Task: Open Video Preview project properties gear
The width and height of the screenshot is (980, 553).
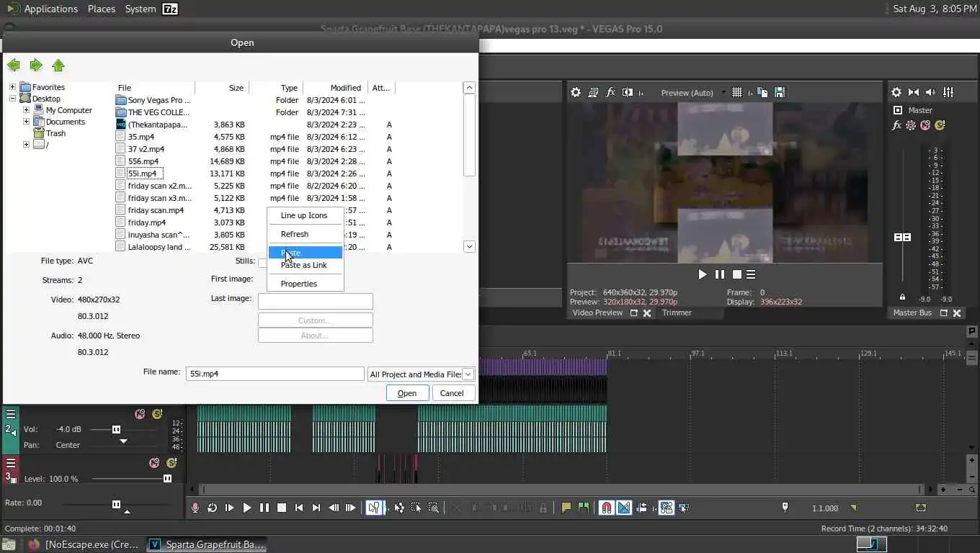Action: tap(576, 92)
